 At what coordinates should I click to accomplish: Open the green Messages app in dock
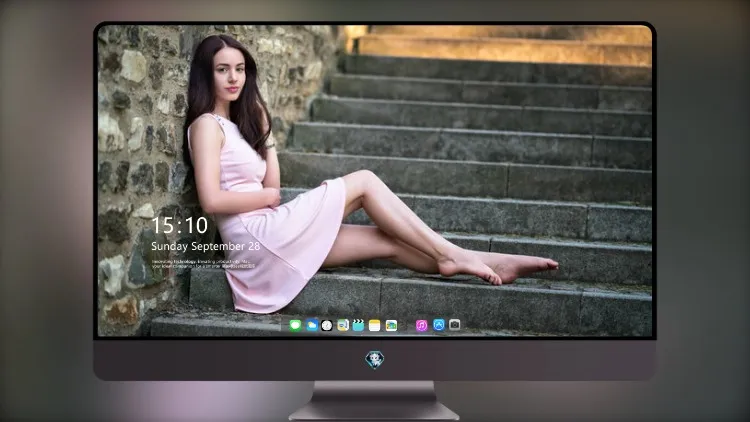pos(295,325)
